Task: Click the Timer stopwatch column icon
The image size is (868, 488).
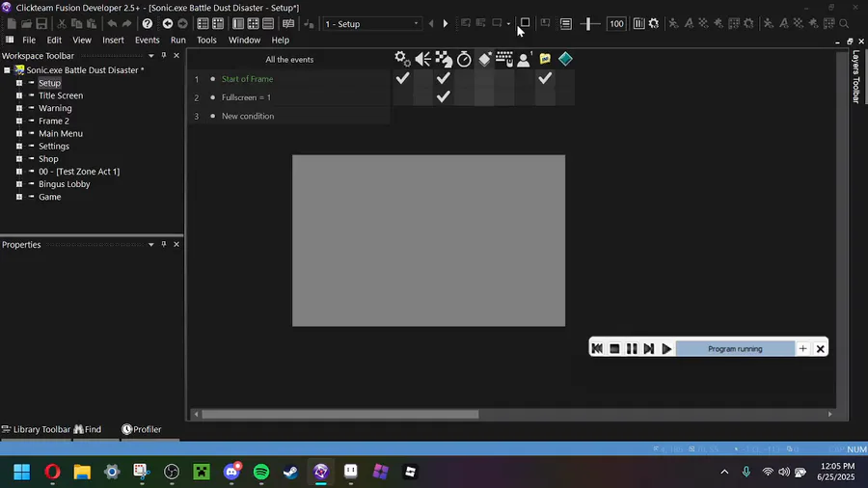Action: 464,59
